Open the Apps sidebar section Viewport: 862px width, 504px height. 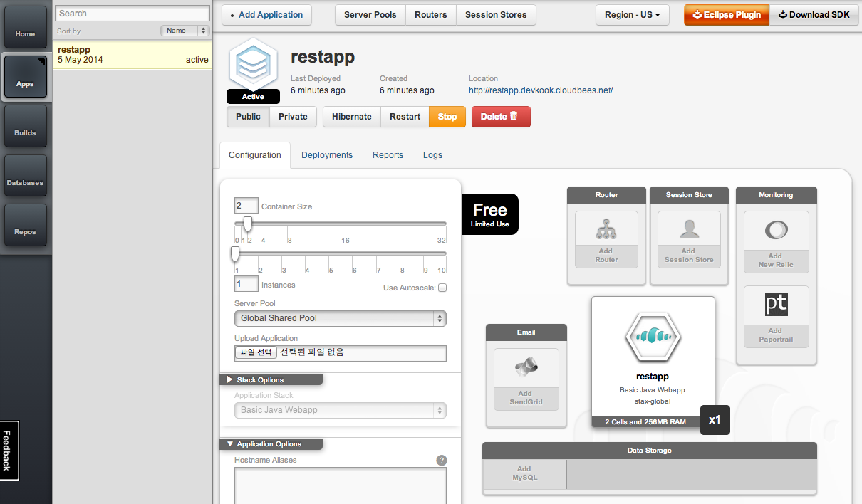pos(25,77)
